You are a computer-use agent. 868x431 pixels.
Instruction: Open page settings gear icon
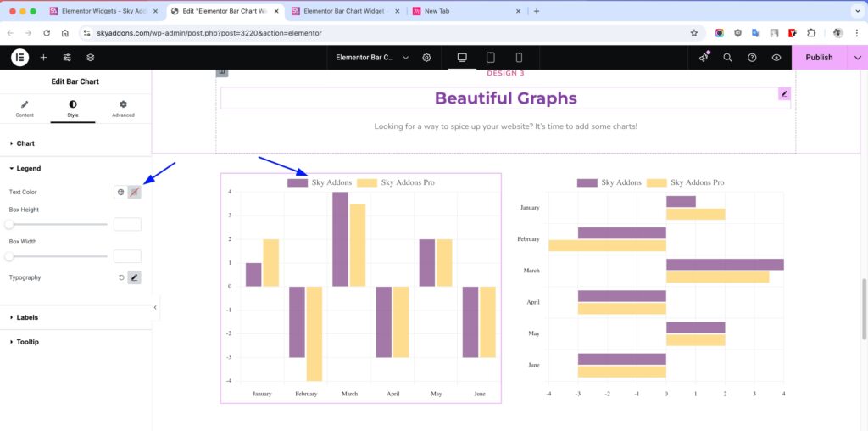[x=427, y=57]
